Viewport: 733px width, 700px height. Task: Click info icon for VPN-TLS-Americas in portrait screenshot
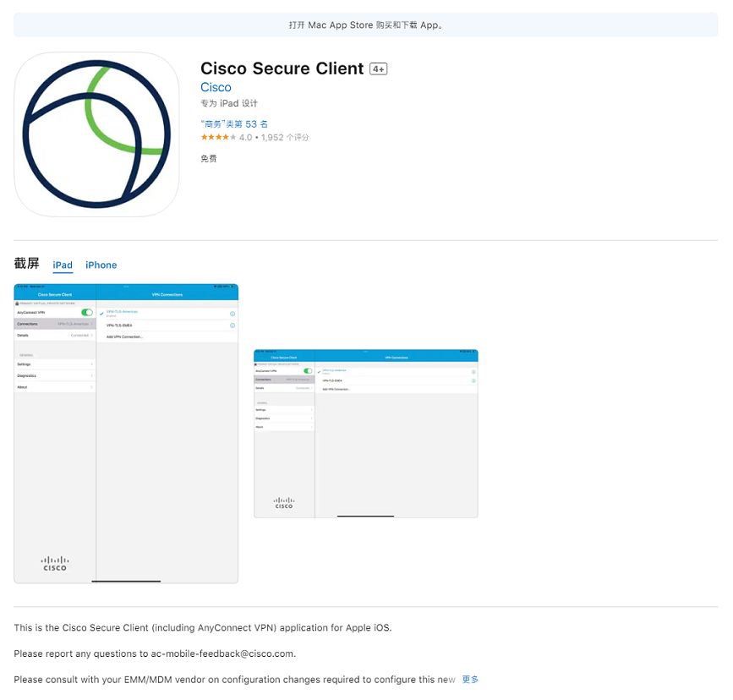(x=232, y=314)
